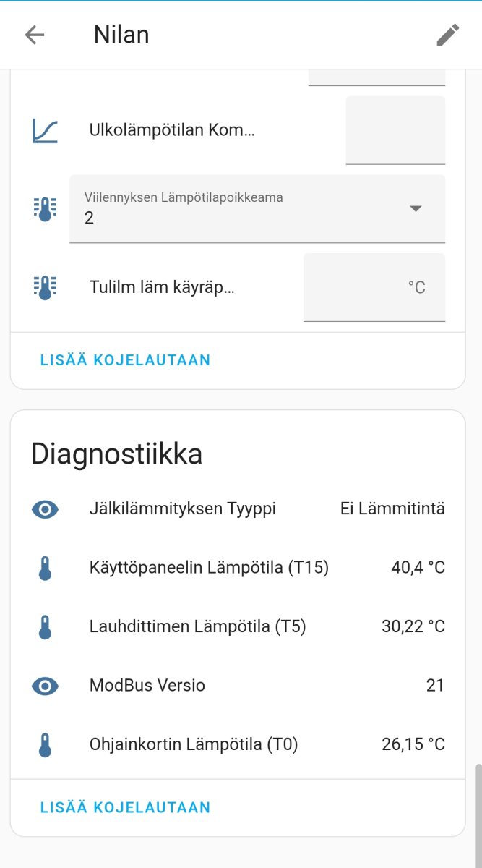Click thermometer icon for Ohjainkortin Lämpötila (T0)
This screenshot has width=482, height=868.
pyautogui.click(x=45, y=744)
